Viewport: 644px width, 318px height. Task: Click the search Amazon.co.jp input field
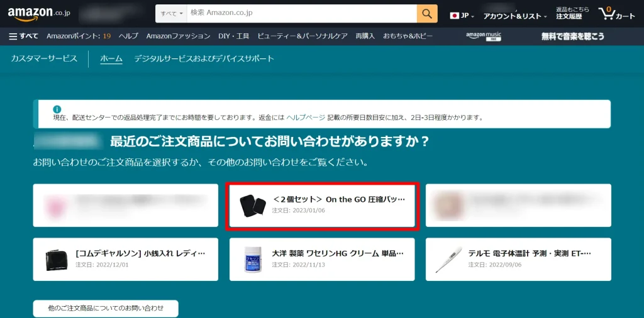pyautogui.click(x=302, y=14)
